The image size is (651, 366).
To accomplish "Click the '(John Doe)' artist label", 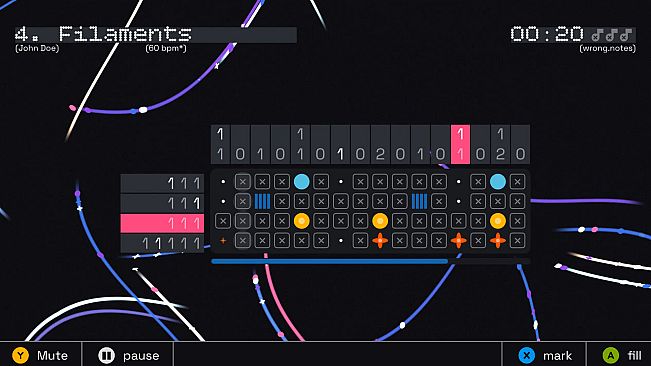I will click(37, 48).
